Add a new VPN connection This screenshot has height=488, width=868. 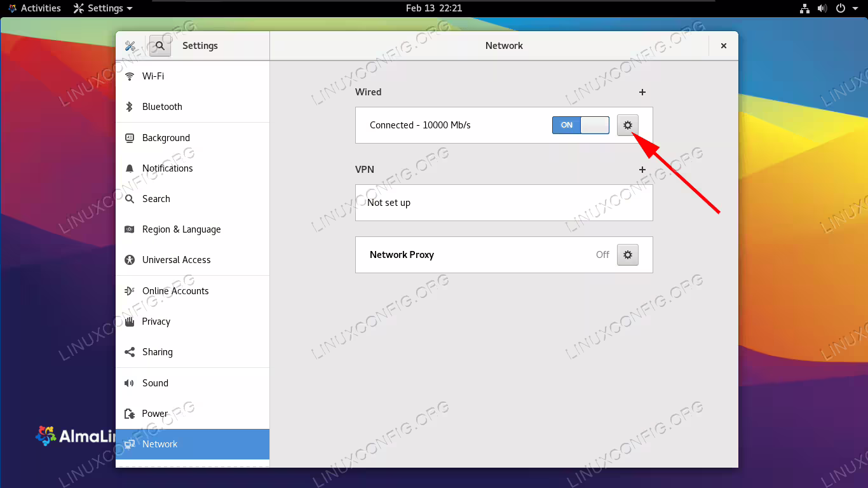642,170
